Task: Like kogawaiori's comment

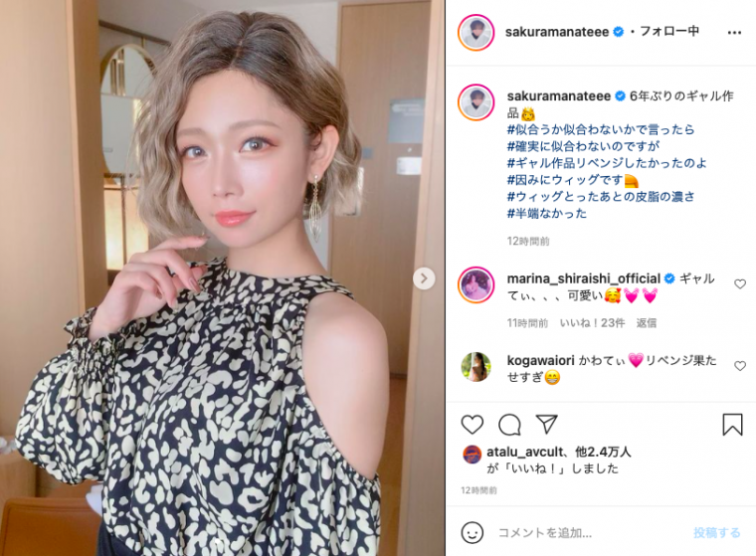Action: click(x=740, y=366)
